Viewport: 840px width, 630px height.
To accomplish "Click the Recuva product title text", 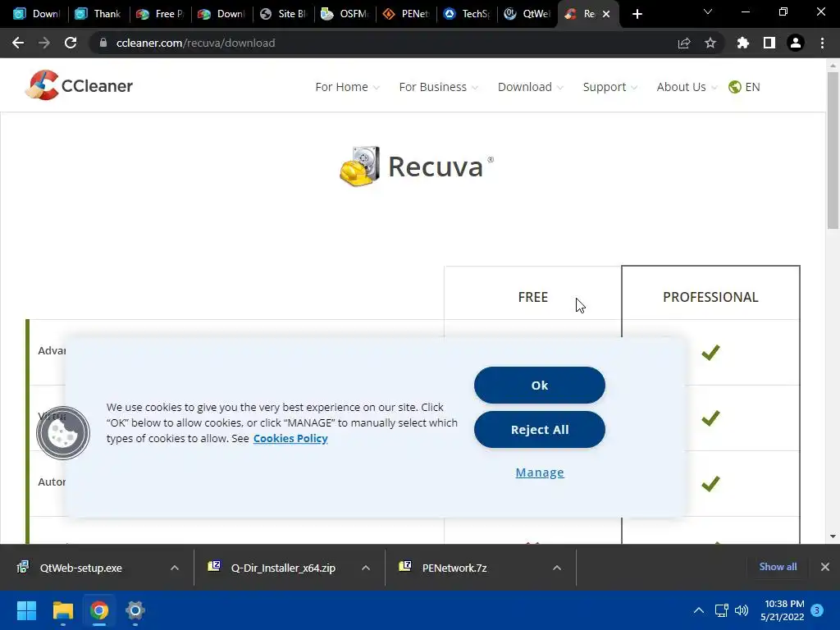I will pos(436,167).
